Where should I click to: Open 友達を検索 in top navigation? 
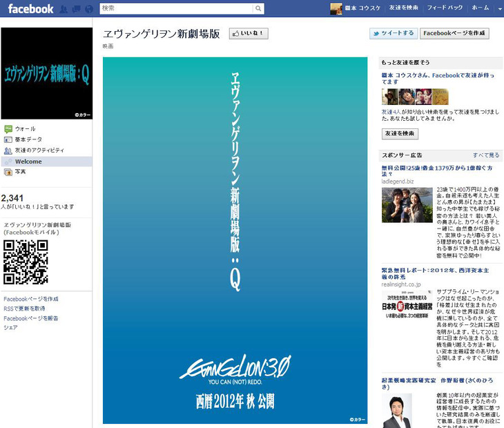pyautogui.click(x=403, y=8)
